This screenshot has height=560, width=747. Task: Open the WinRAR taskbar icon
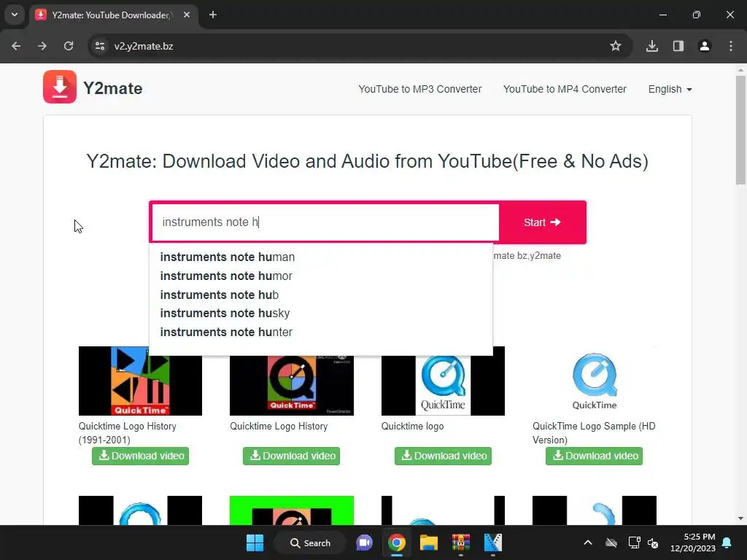pos(461,542)
